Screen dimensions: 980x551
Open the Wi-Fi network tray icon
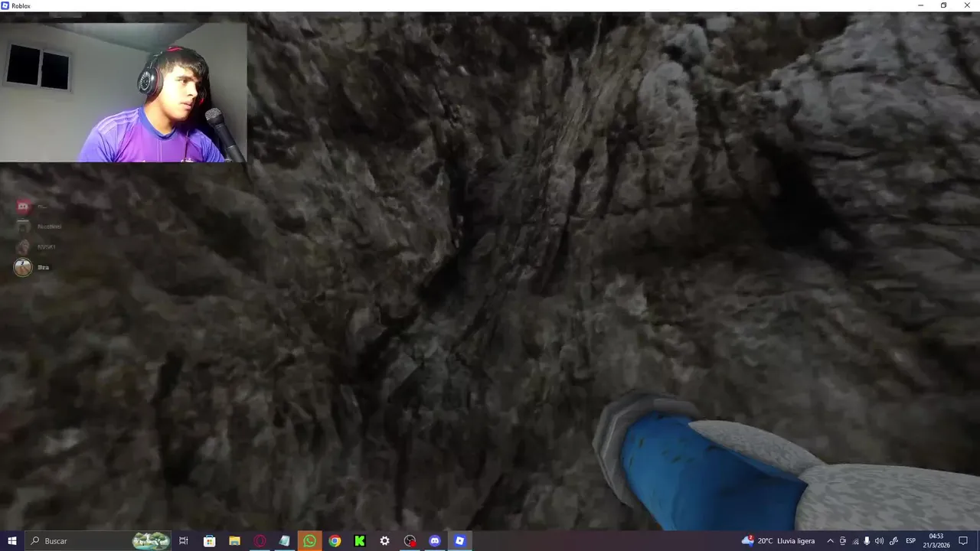coord(855,541)
